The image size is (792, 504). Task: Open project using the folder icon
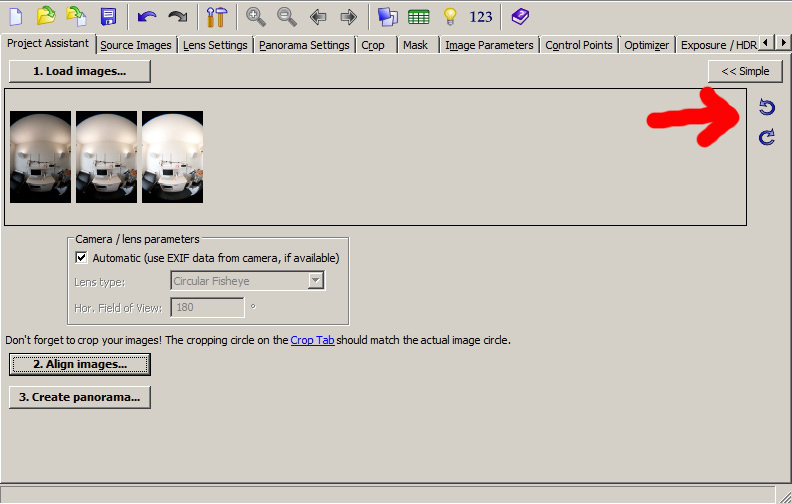click(45, 16)
